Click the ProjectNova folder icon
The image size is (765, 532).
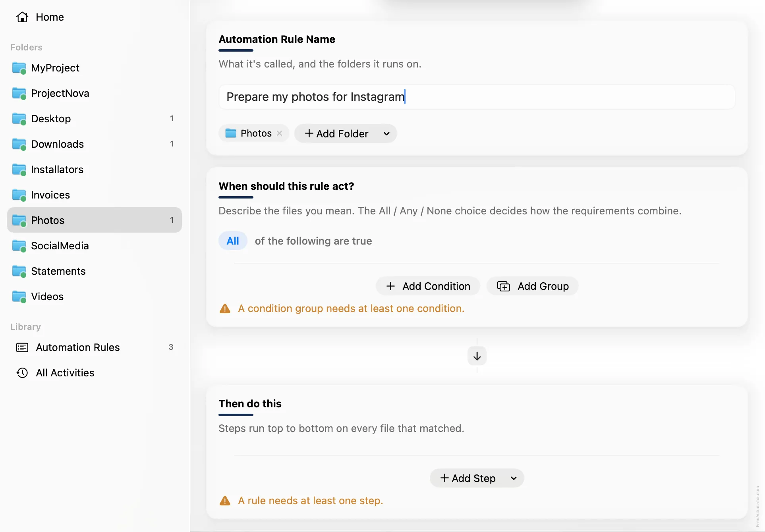19,94
